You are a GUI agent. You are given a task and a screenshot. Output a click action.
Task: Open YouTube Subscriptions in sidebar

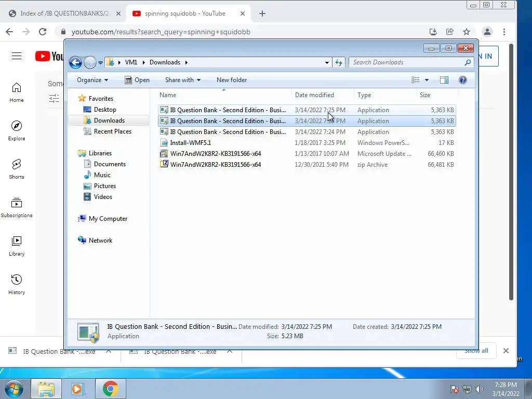point(17,208)
